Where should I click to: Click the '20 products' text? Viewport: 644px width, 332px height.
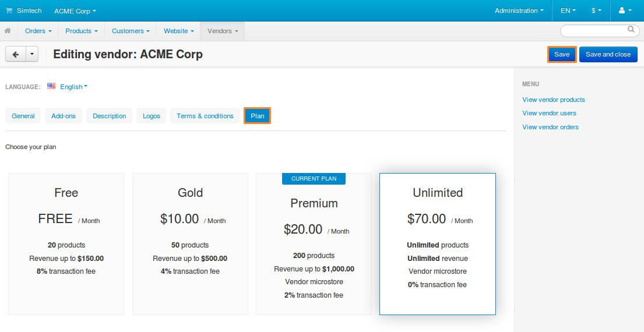click(x=66, y=245)
